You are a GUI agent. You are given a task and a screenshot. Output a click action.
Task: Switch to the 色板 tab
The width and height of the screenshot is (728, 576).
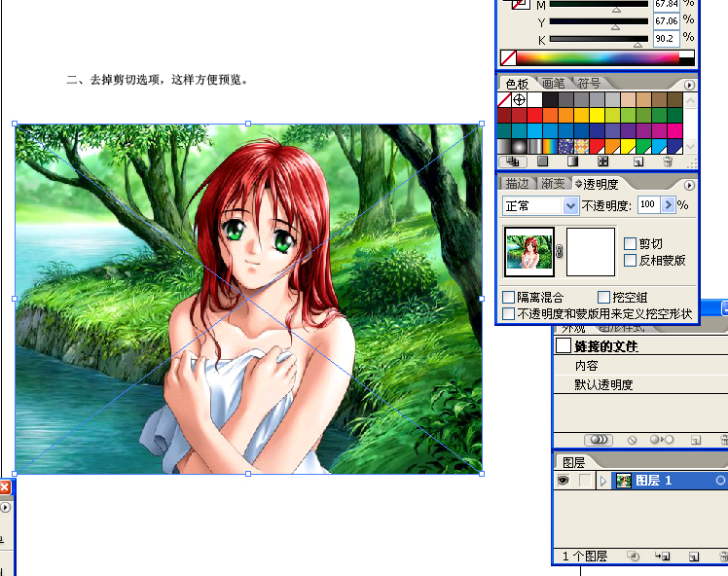pos(517,84)
